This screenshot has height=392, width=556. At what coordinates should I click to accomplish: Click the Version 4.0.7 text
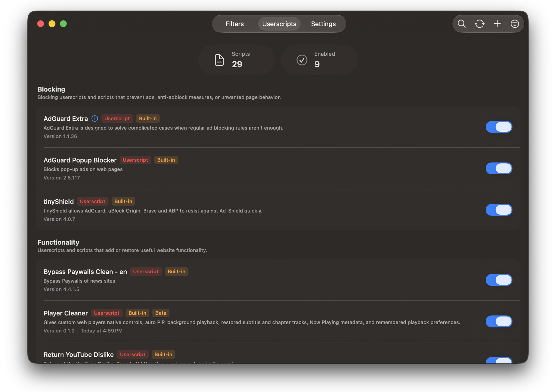(x=59, y=219)
